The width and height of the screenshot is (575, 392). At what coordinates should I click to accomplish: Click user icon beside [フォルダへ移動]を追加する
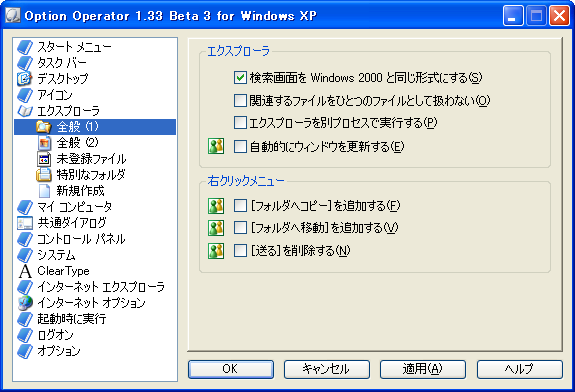(216, 228)
